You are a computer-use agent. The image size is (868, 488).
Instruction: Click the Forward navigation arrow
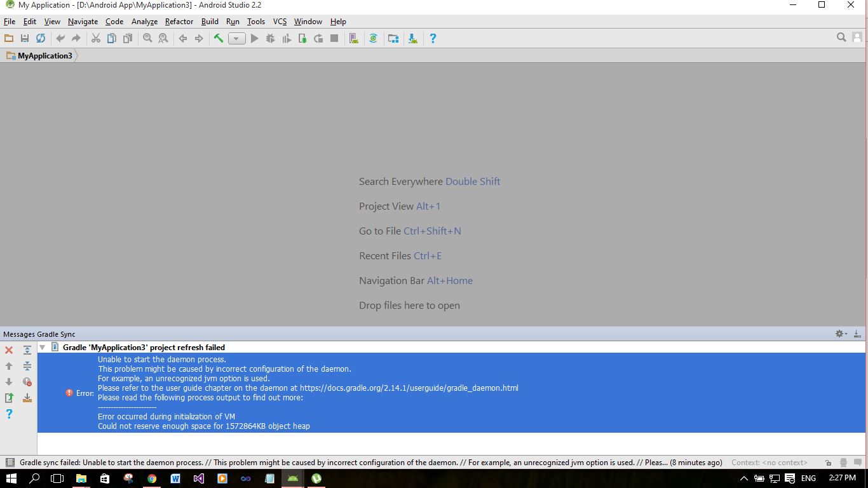coord(199,39)
